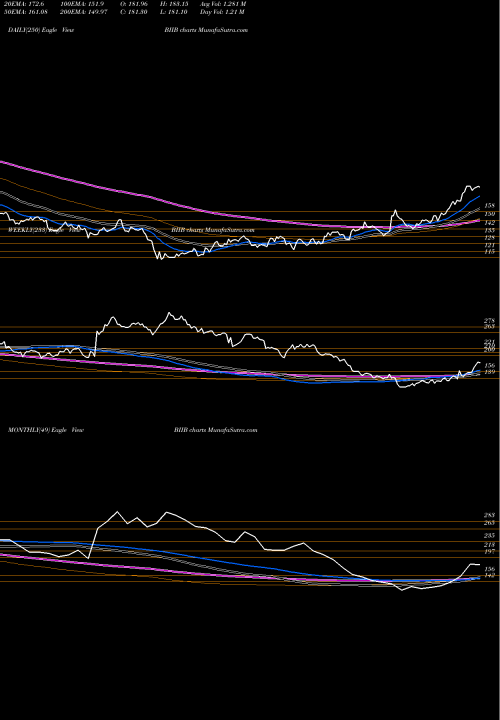Click the 156 price label on weekly chart
The width and height of the screenshot is (500, 720).
pos(489,366)
